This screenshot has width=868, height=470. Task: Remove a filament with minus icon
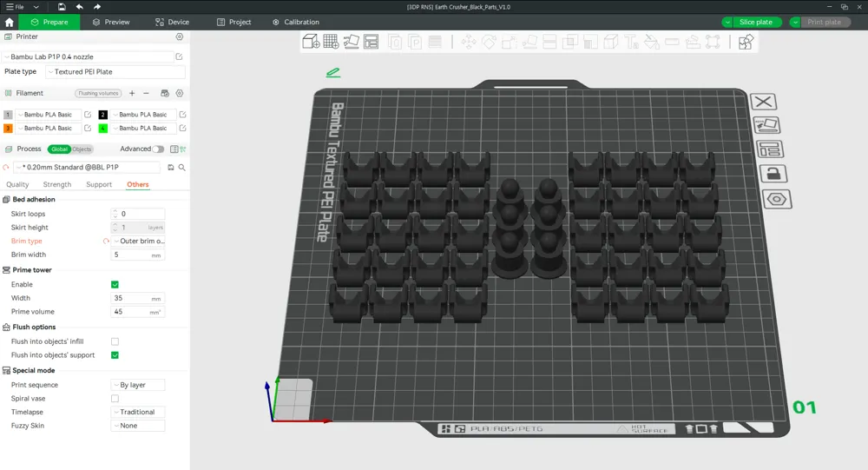(146, 93)
